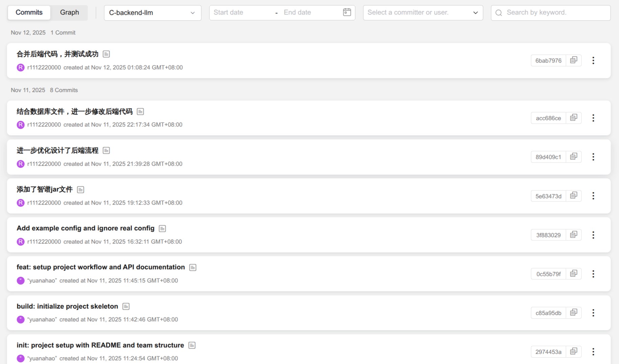Copy commit hash 5e63473d

[x=574, y=196]
